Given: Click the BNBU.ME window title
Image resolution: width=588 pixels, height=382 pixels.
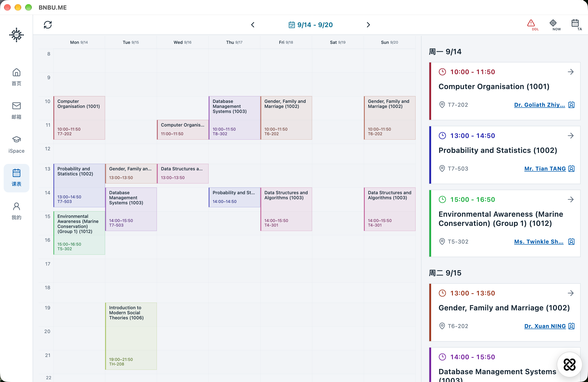Looking at the screenshot, I should pos(53,7).
